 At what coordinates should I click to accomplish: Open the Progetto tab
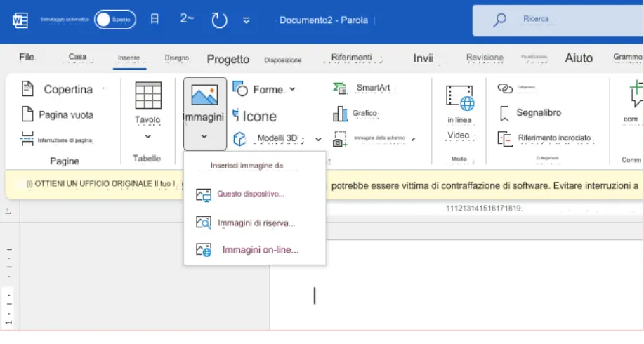pyautogui.click(x=228, y=60)
